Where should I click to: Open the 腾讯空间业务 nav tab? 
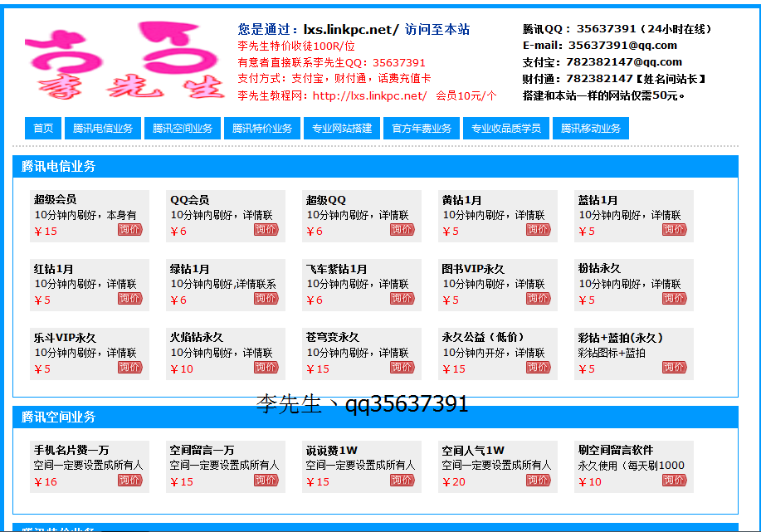click(183, 128)
